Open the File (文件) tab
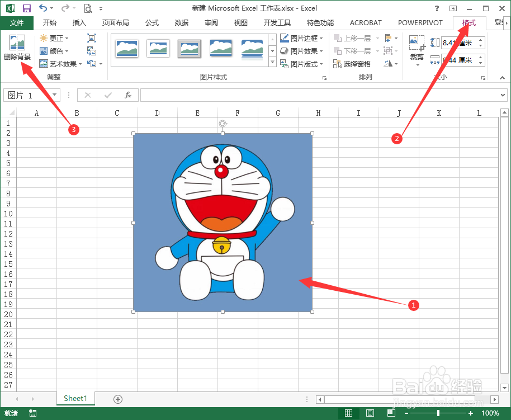Image resolution: width=511 pixels, height=420 pixels. (17, 22)
